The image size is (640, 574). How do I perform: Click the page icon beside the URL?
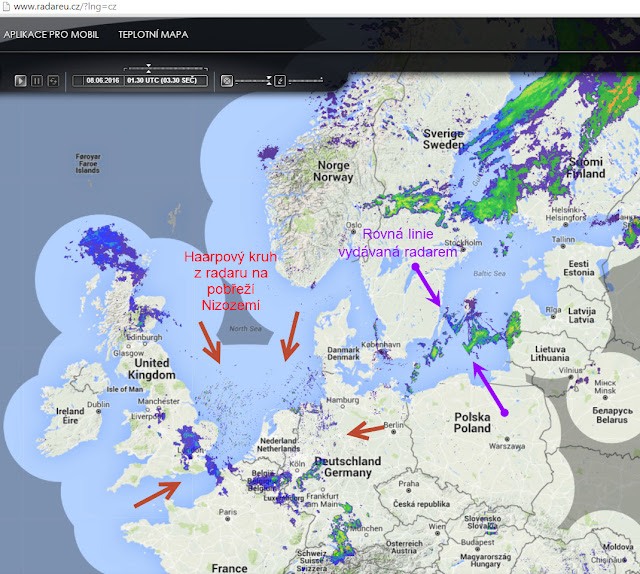point(6,7)
